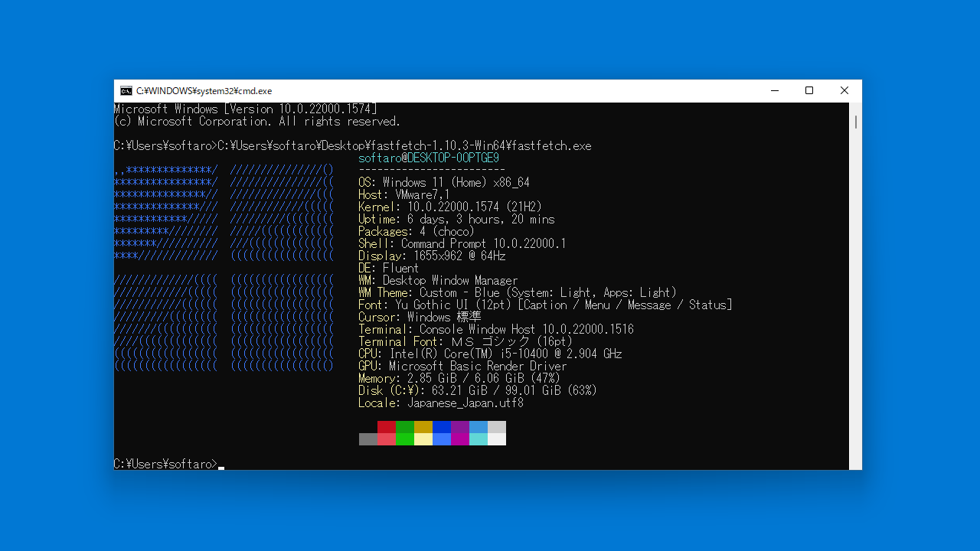
Task: Click the purple swatch in top row
Action: [x=460, y=427]
